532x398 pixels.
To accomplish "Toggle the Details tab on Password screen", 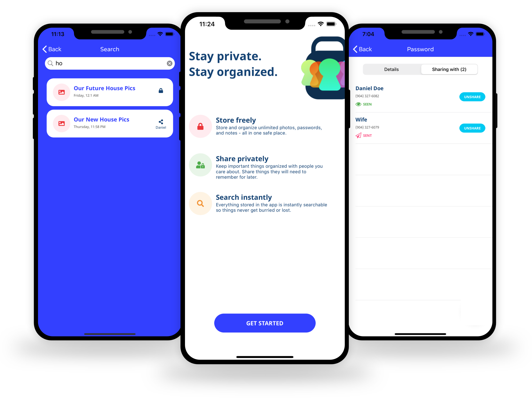I will (x=392, y=69).
